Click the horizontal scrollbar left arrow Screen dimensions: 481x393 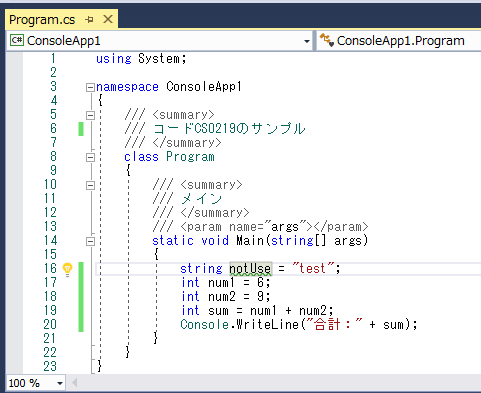75,383
